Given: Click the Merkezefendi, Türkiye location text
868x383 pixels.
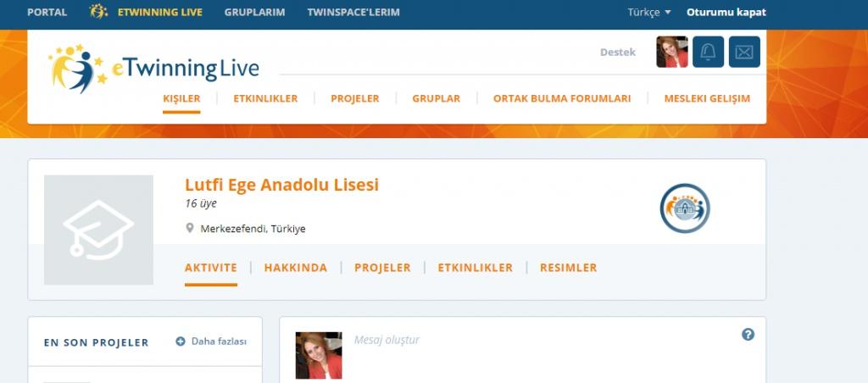Looking at the screenshot, I should (253, 229).
